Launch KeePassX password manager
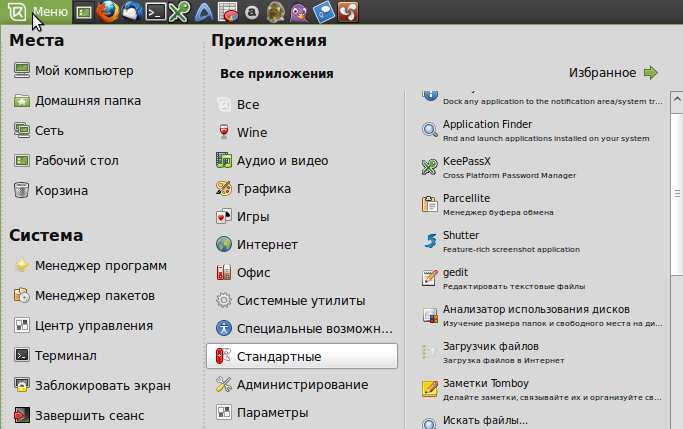 pyautogui.click(x=473, y=160)
